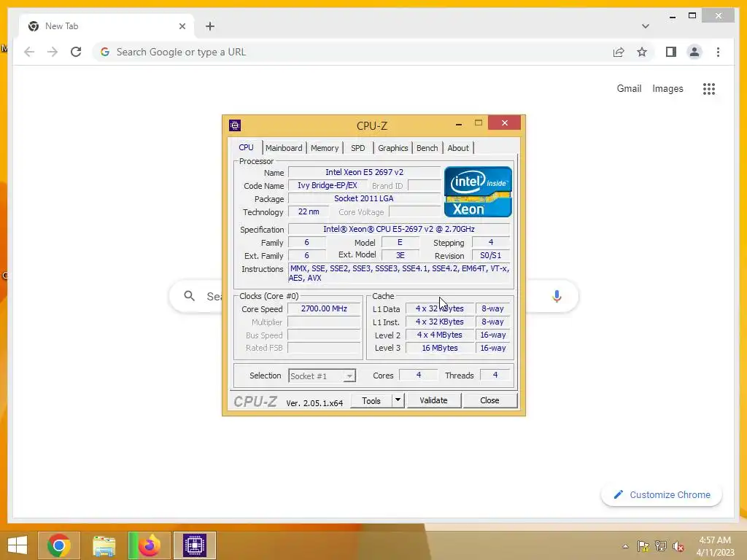The width and height of the screenshot is (747, 560).
Task: Click the Core Speed value 2700.00 MHz
Action: point(324,308)
